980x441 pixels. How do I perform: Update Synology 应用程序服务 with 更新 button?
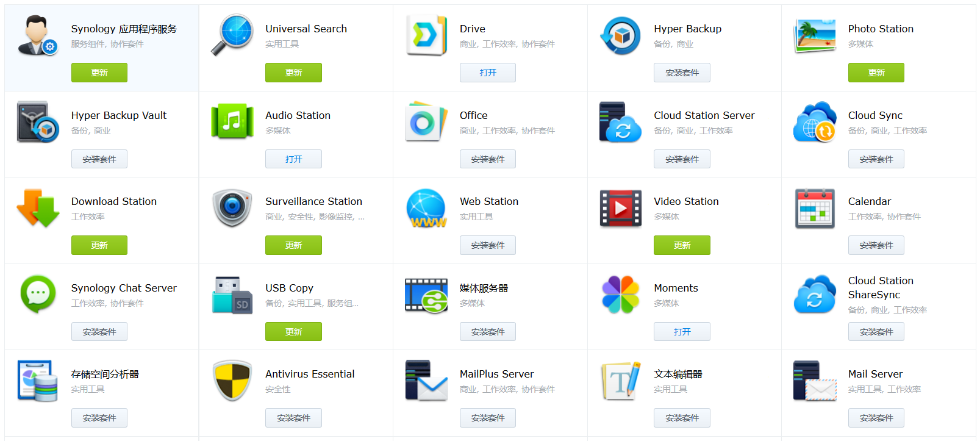coord(99,73)
